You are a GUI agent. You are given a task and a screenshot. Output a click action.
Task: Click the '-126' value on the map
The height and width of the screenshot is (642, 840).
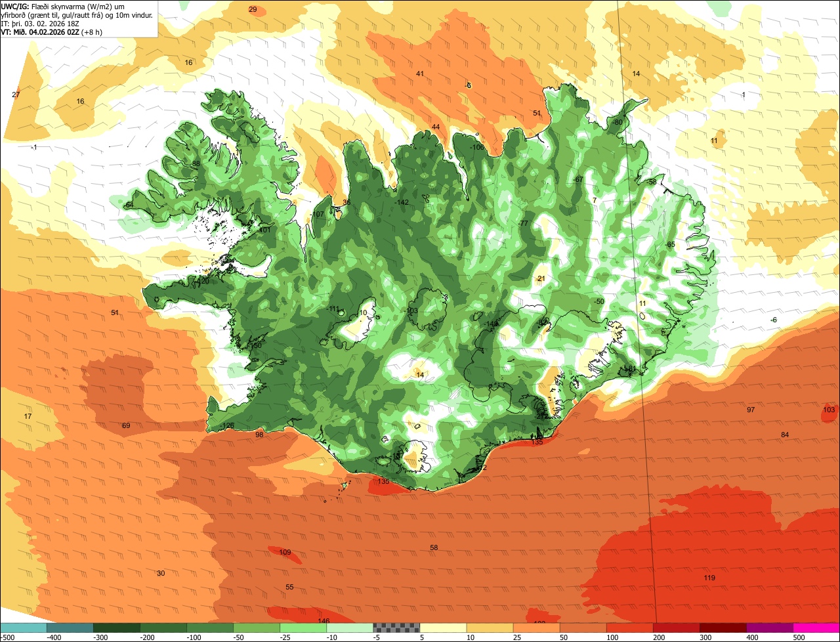click(227, 426)
